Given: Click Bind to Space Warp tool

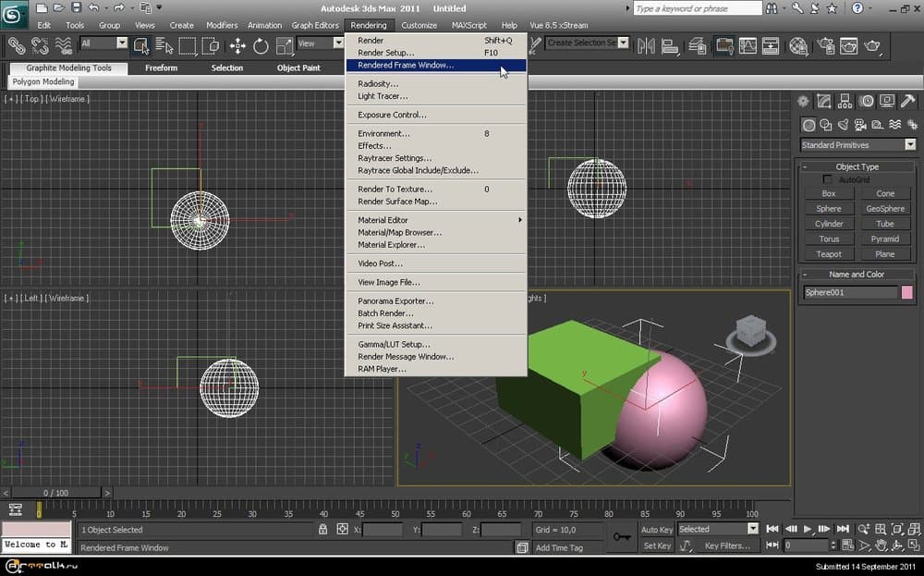Looking at the screenshot, I should 63,45.
